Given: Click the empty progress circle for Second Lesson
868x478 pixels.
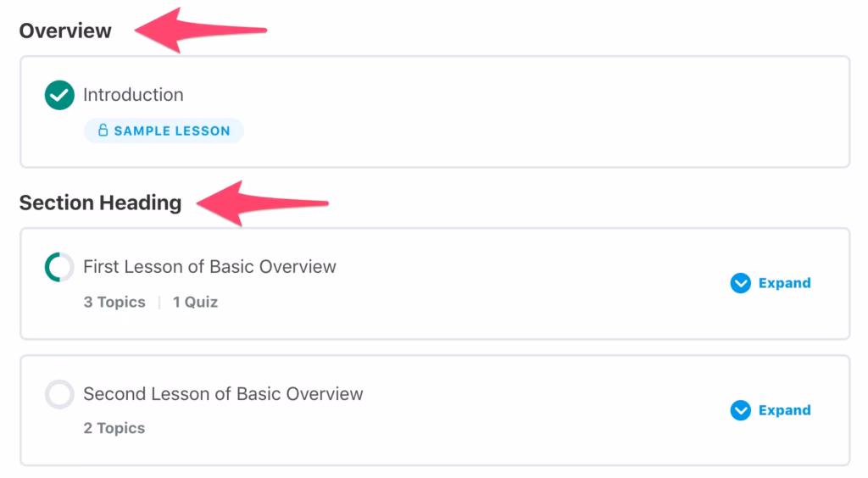Looking at the screenshot, I should (x=60, y=394).
